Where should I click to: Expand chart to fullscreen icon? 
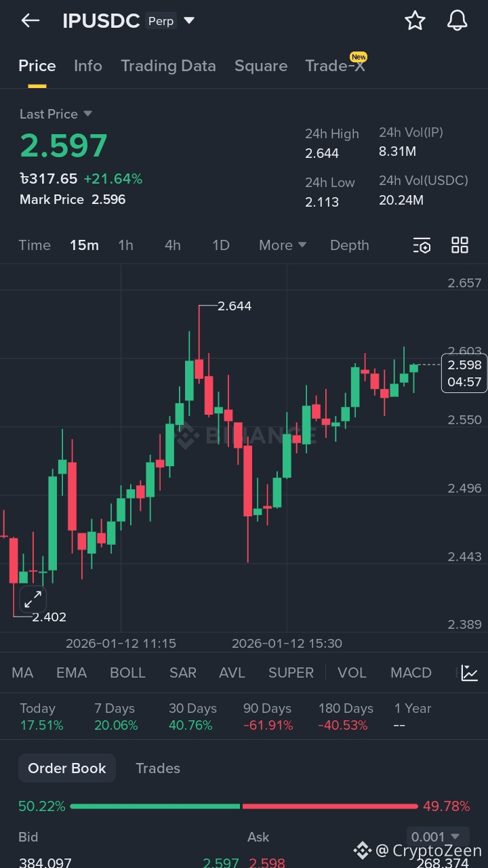[33, 599]
